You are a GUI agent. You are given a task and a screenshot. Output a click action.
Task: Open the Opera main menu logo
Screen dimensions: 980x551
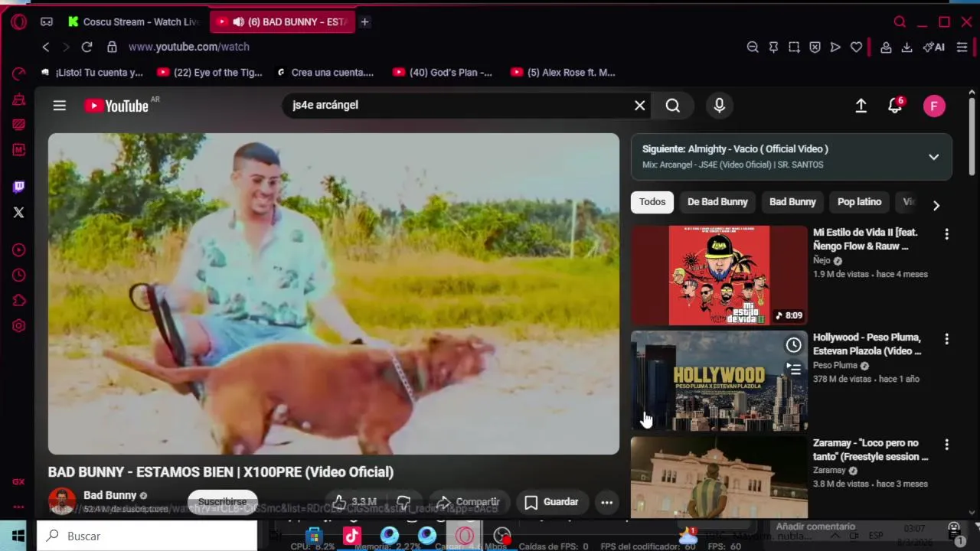point(19,22)
